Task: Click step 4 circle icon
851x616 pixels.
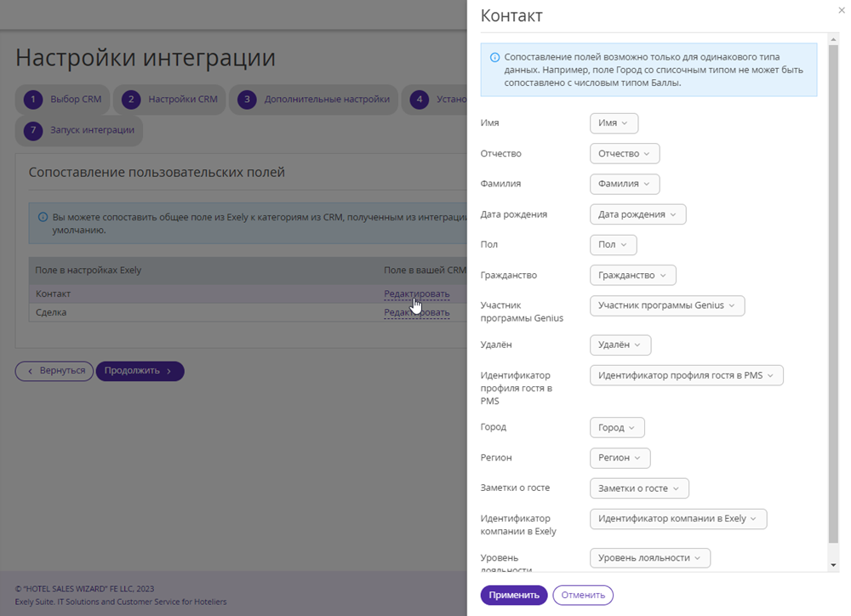Action: point(419,100)
